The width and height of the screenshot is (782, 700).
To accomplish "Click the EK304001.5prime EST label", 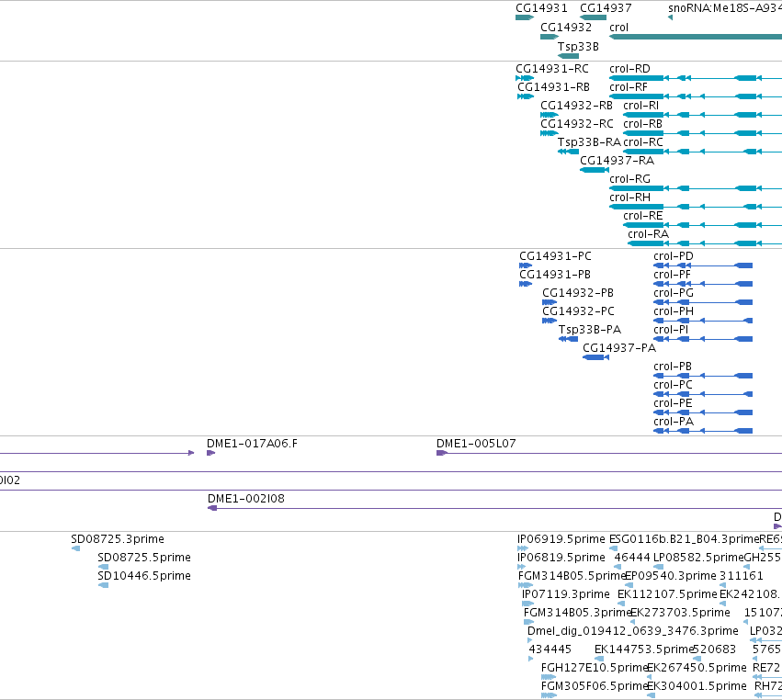I will 697,686.
